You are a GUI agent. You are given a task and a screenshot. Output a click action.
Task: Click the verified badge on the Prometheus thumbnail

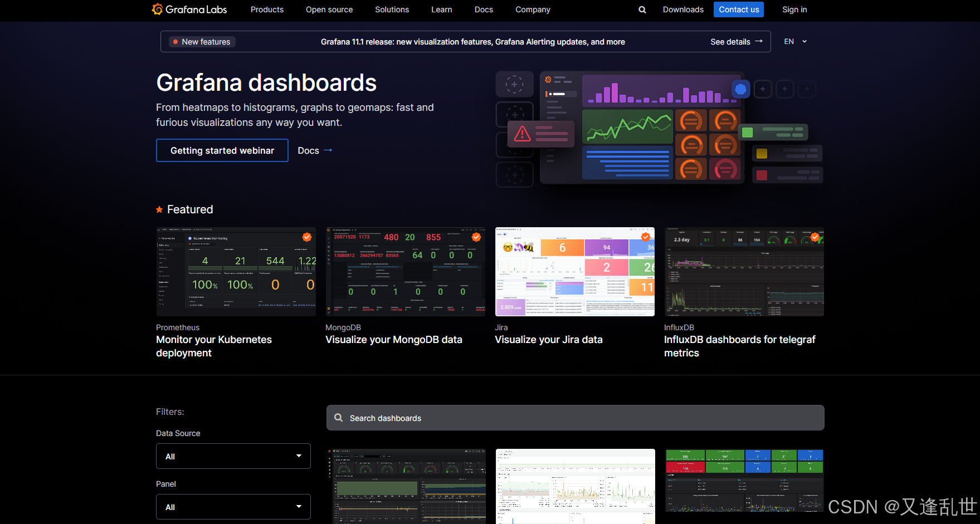[x=306, y=237]
